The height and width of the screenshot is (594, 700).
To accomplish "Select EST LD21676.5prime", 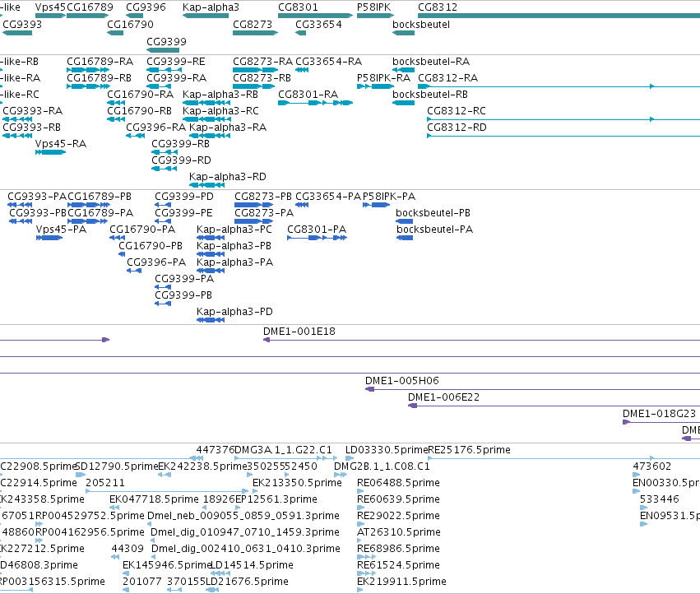I will 212,590.
